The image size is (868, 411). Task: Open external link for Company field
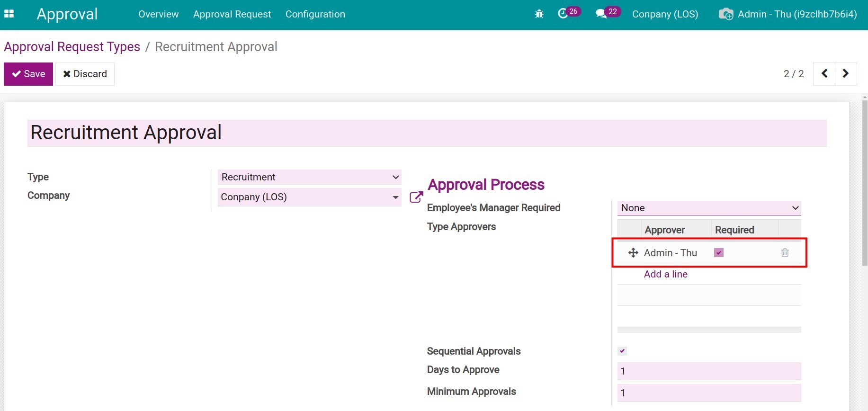[x=416, y=197]
